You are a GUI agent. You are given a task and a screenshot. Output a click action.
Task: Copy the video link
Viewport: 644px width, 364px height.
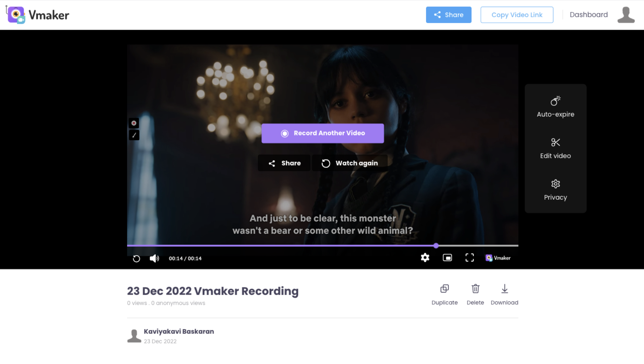(x=517, y=15)
